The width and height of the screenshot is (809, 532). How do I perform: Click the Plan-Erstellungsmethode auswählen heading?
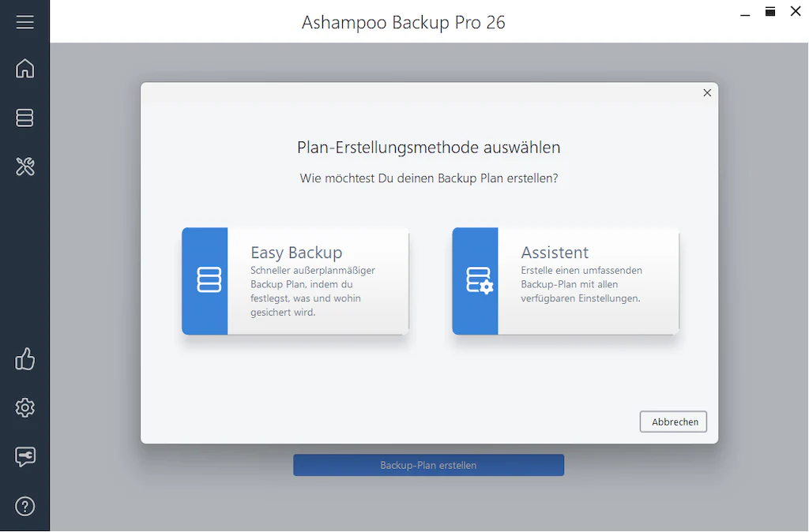pos(428,148)
